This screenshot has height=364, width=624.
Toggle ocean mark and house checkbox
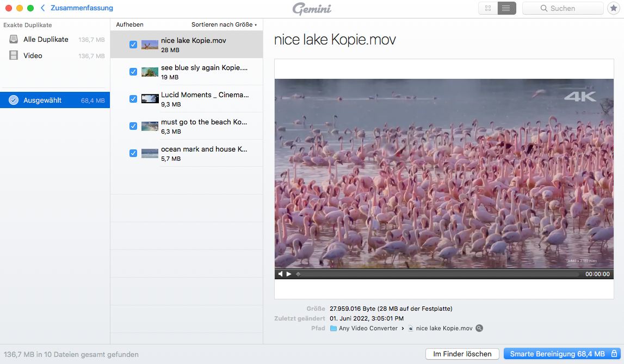(133, 153)
